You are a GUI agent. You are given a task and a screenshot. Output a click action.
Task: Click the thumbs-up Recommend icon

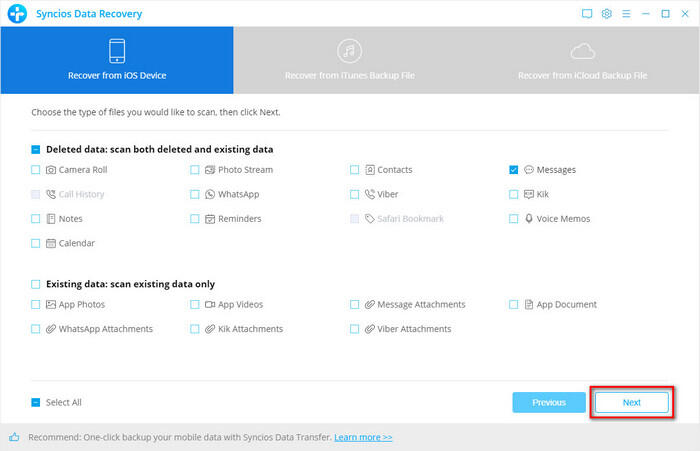(x=14, y=437)
